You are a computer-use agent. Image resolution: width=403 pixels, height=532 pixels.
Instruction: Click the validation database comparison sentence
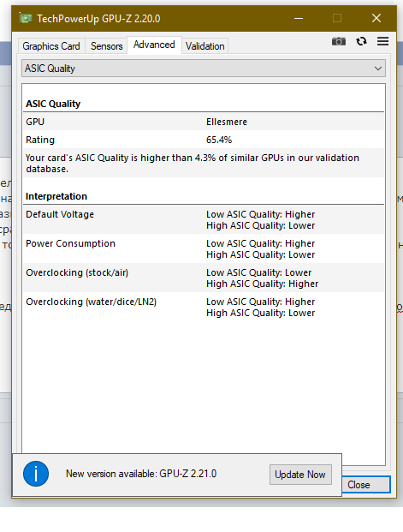click(193, 163)
